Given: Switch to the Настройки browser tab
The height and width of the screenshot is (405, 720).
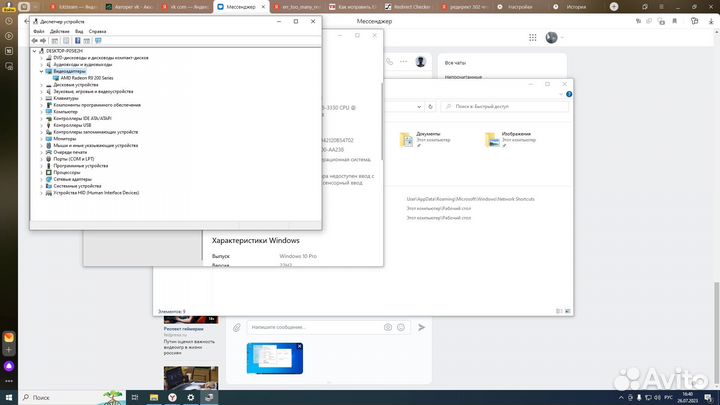Looking at the screenshot, I should (520, 7).
